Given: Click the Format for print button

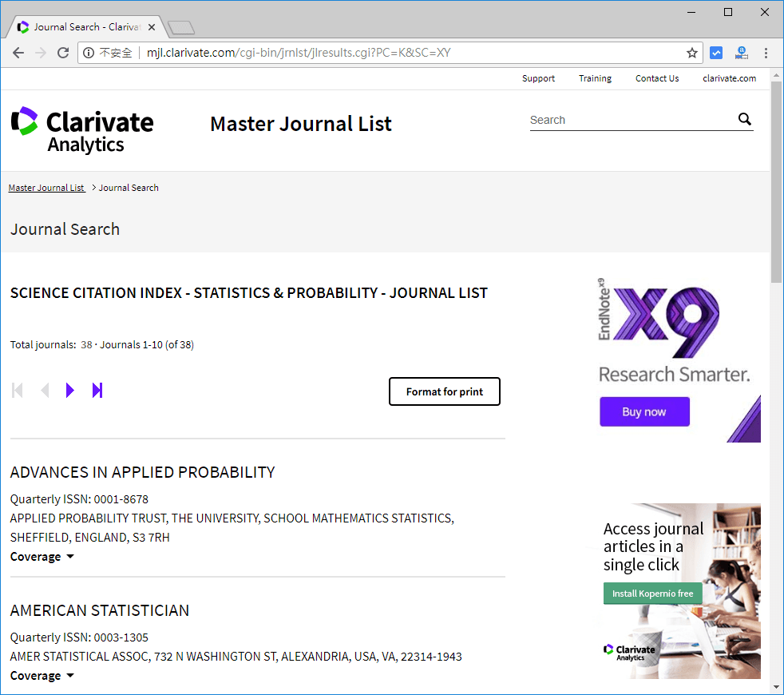Looking at the screenshot, I should [444, 391].
